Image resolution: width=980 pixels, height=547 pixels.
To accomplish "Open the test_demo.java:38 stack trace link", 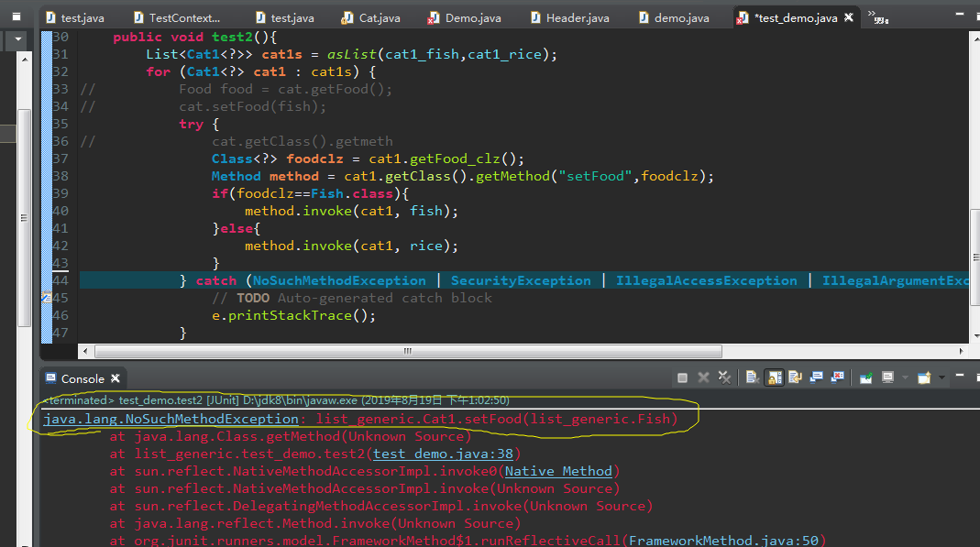I will 446,454.
